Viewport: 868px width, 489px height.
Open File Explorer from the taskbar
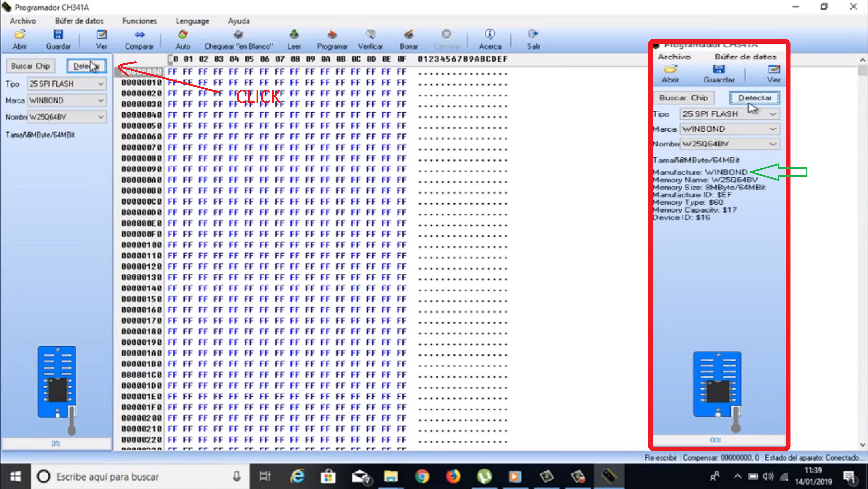coord(391,476)
